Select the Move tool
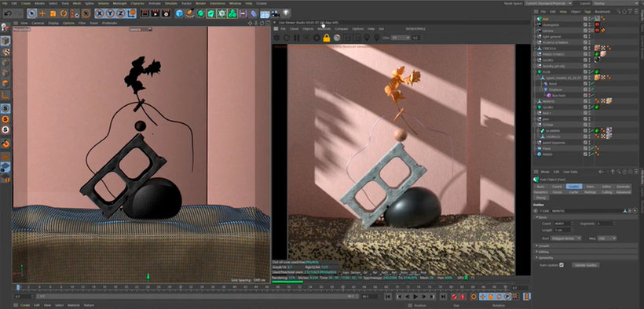The width and height of the screenshot is (644, 309). 42,13
